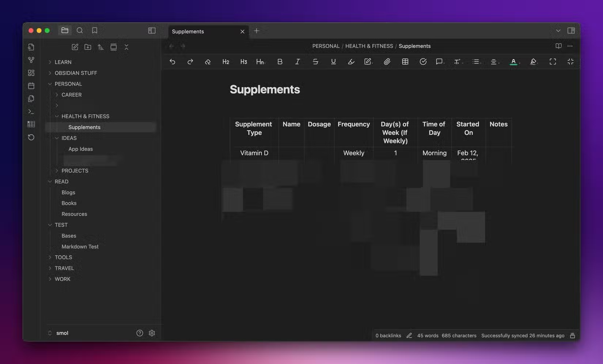The height and width of the screenshot is (364, 603).
Task: Toggle bold formatting
Action: (280, 61)
